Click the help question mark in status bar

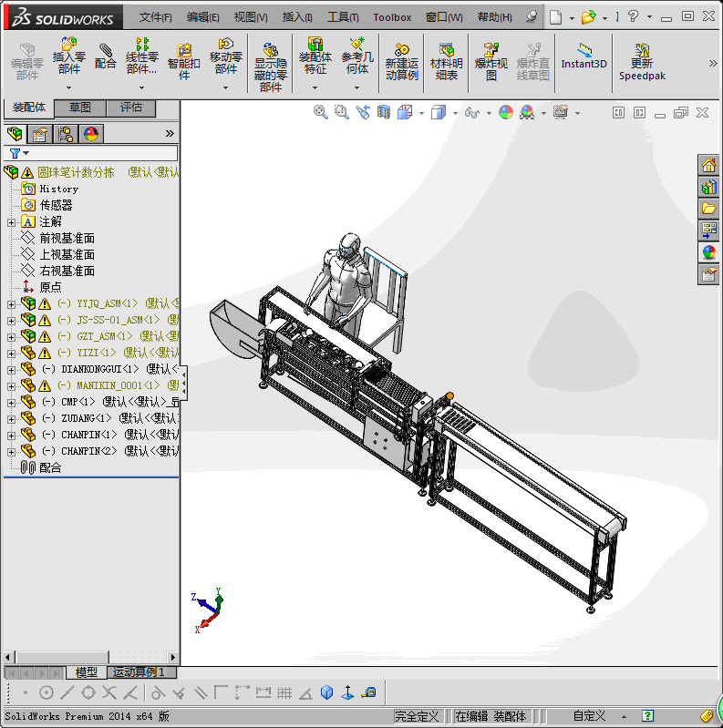click(x=647, y=716)
